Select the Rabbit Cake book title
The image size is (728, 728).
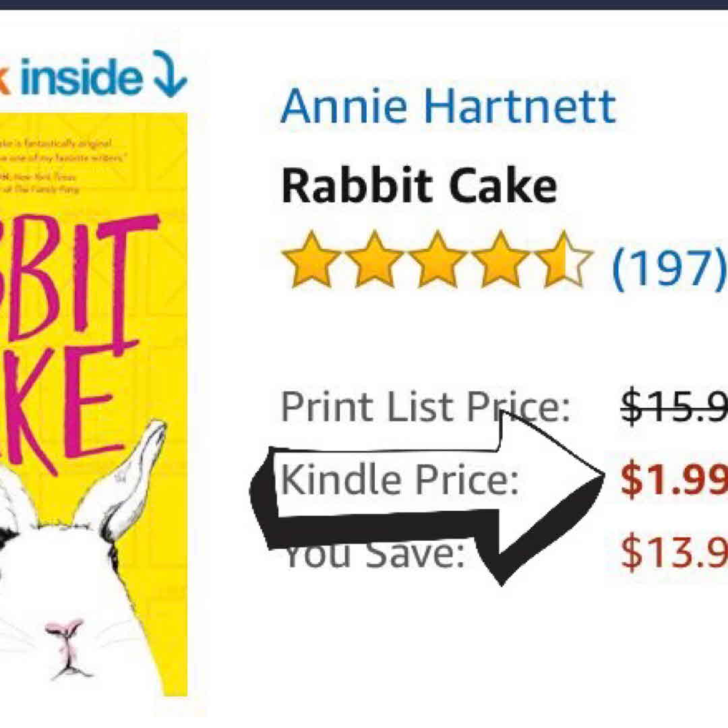click(x=419, y=186)
